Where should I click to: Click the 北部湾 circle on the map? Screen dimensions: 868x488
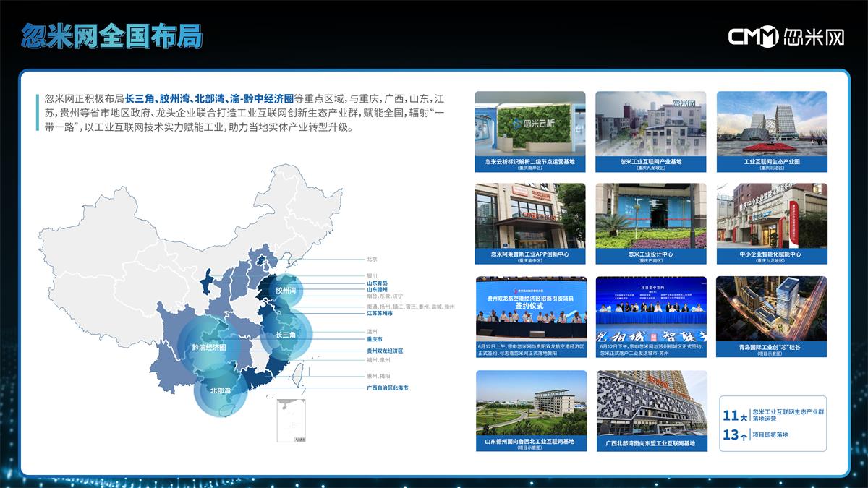click(220, 390)
